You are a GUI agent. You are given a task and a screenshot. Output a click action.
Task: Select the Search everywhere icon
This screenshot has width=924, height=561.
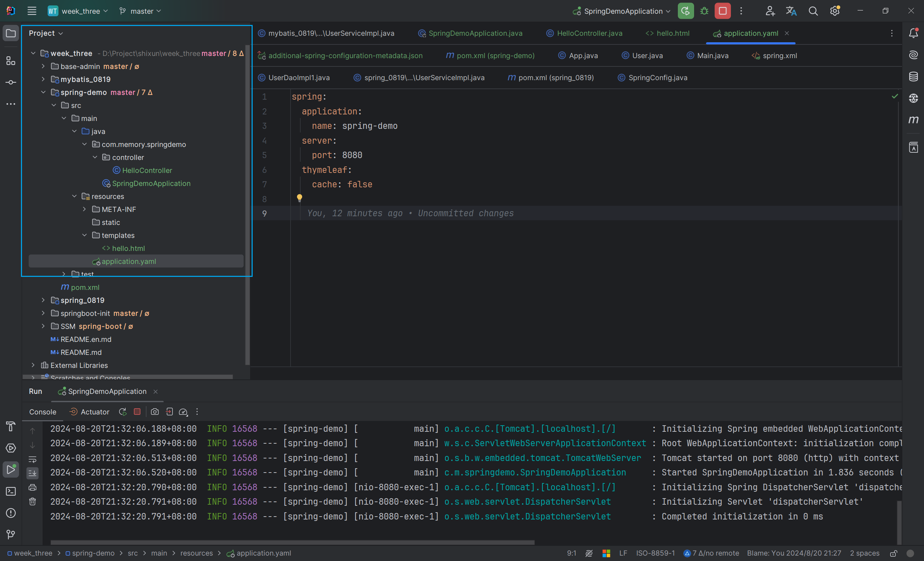tap(813, 11)
